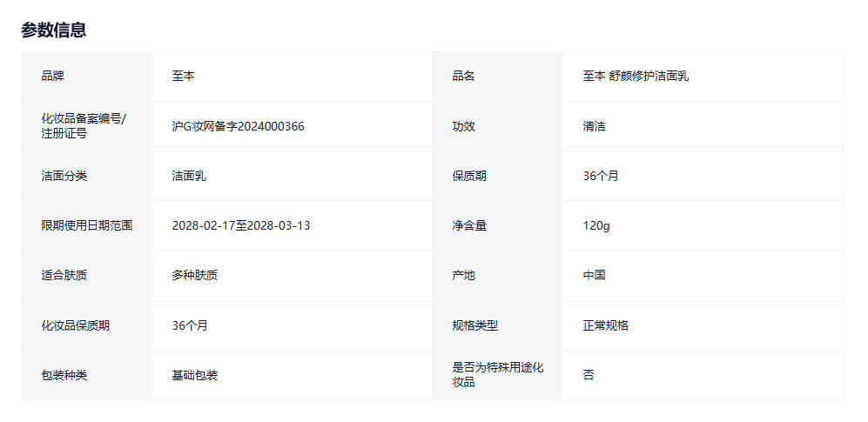Select the 正常规格 value
This screenshot has width=868, height=422.
(606, 325)
